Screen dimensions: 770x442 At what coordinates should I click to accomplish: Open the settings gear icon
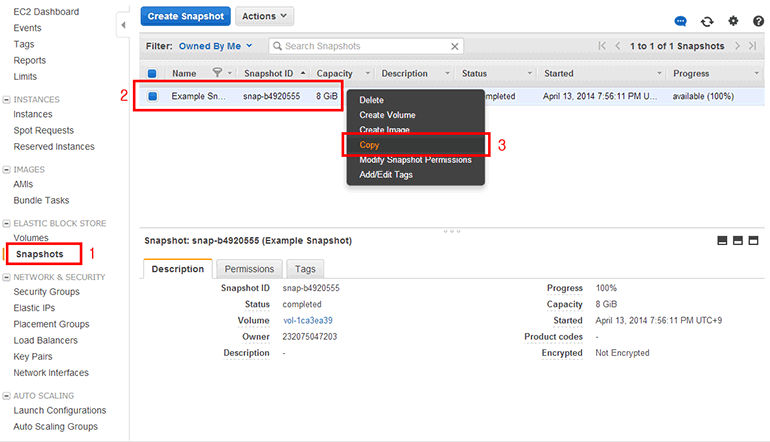tap(733, 21)
